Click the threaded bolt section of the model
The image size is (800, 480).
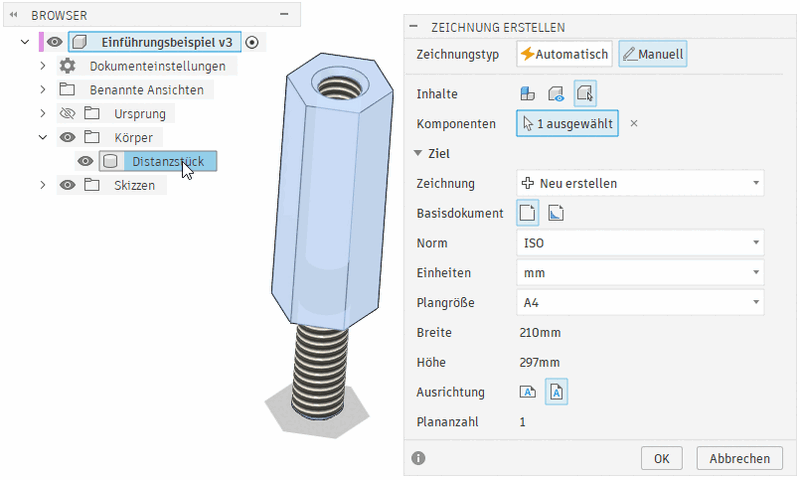320,372
